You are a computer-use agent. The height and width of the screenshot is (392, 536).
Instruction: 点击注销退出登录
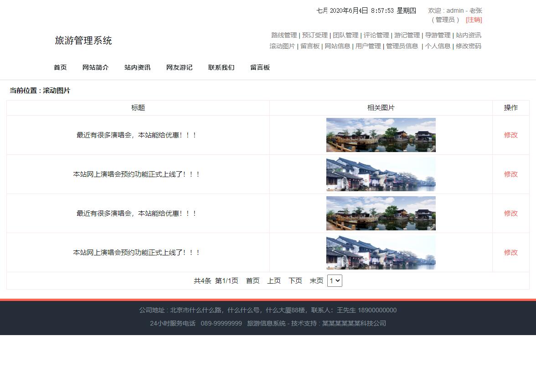point(473,20)
